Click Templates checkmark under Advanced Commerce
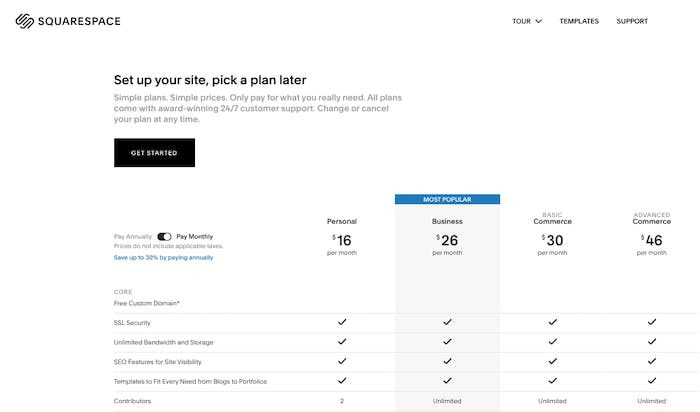 pos(652,381)
